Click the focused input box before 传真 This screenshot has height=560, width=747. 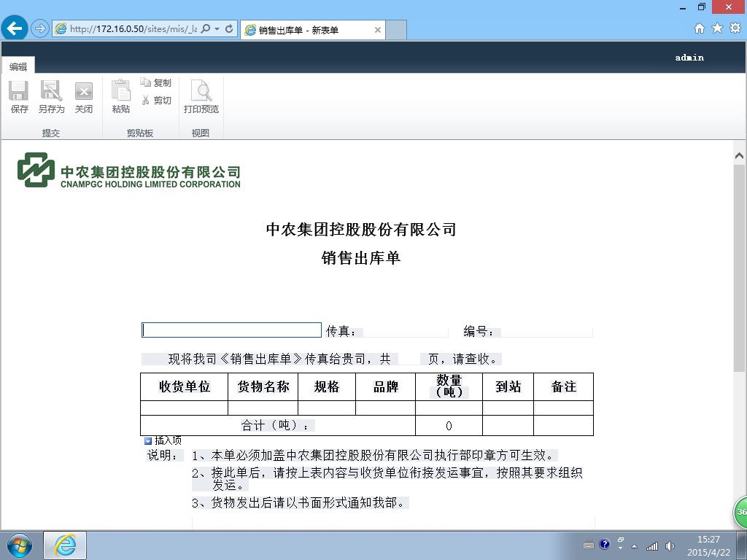[231, 330]
